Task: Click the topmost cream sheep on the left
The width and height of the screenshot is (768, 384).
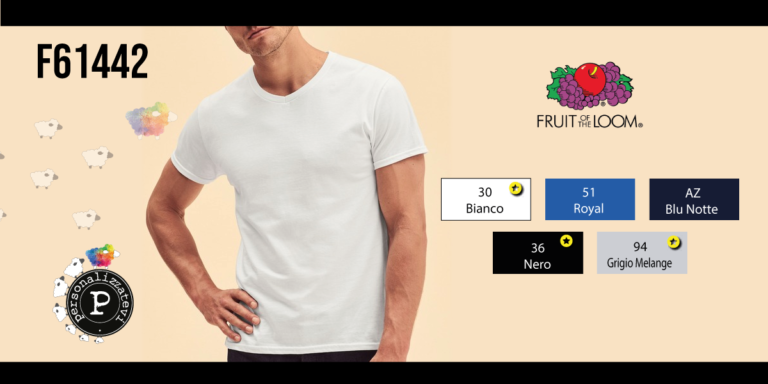Action: click(x=48, y=128)
